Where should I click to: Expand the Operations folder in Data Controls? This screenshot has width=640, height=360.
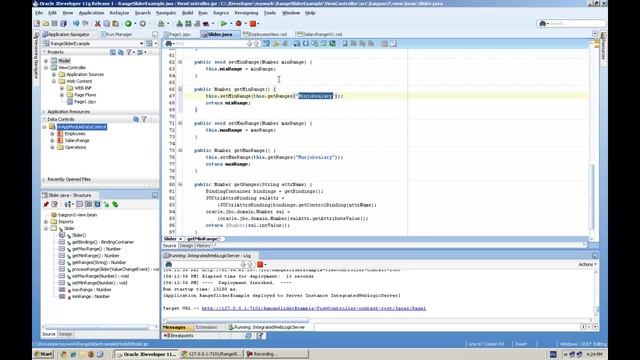[52, 147]
